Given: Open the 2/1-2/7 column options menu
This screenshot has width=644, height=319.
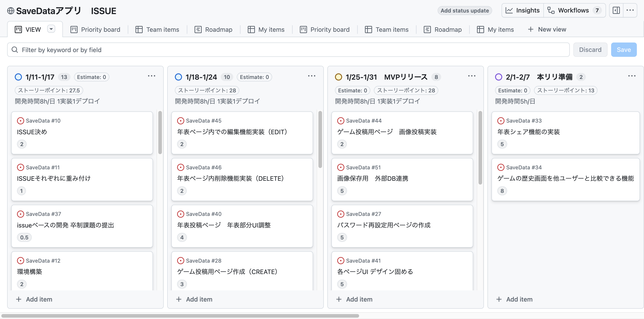Looking at the screenshot, I should pyautogui.click(x=632, y=76).
